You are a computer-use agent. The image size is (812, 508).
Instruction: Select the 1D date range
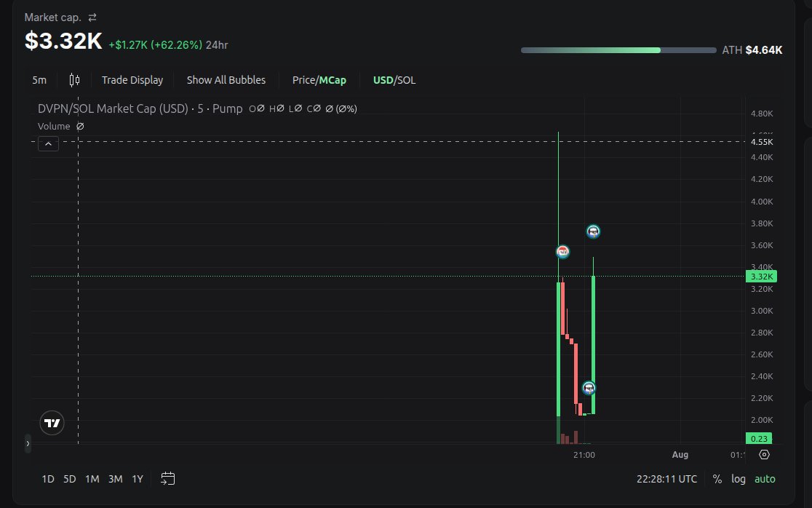tap(47, 479)
